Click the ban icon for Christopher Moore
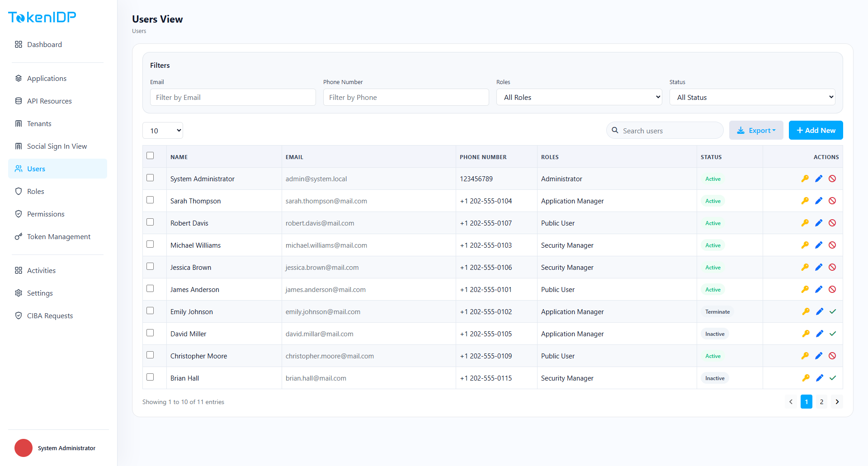Image resolution: width=868 pixels, height=466 pixels. coord(832,356)
